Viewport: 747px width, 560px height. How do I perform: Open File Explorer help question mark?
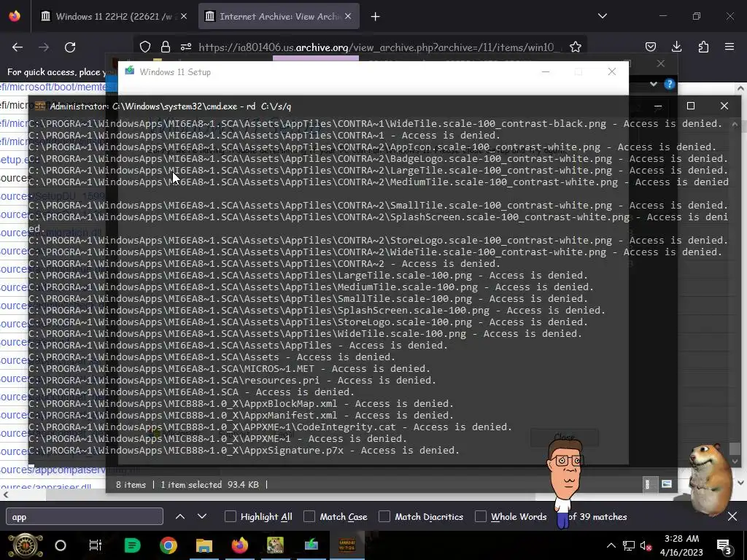tap(670, 85)
